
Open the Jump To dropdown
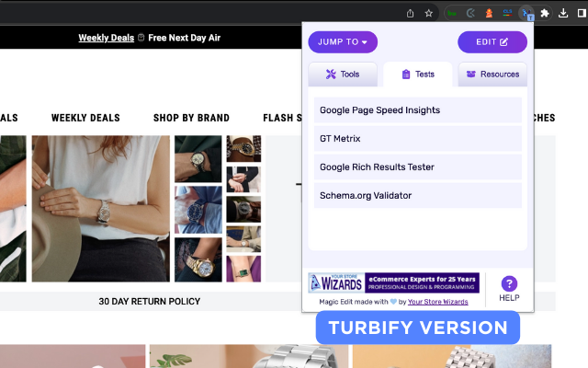[343, 41]
